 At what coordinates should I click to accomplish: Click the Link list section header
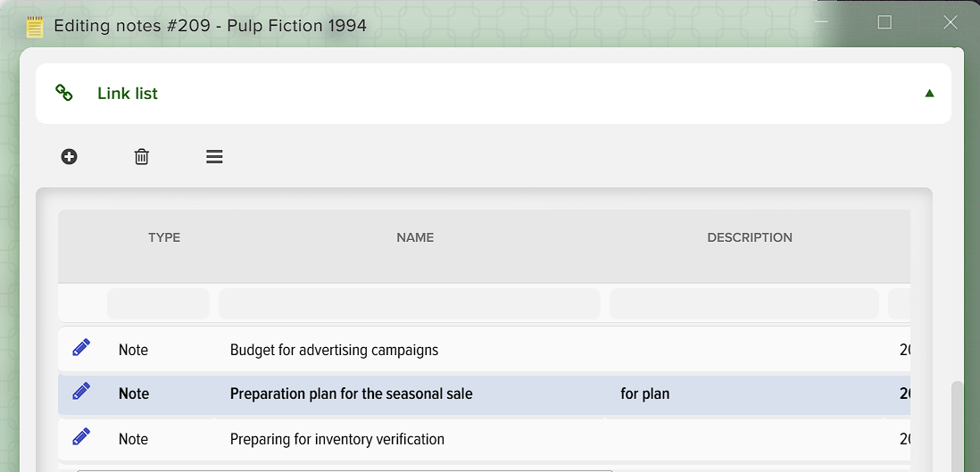[x=494, y=93]
